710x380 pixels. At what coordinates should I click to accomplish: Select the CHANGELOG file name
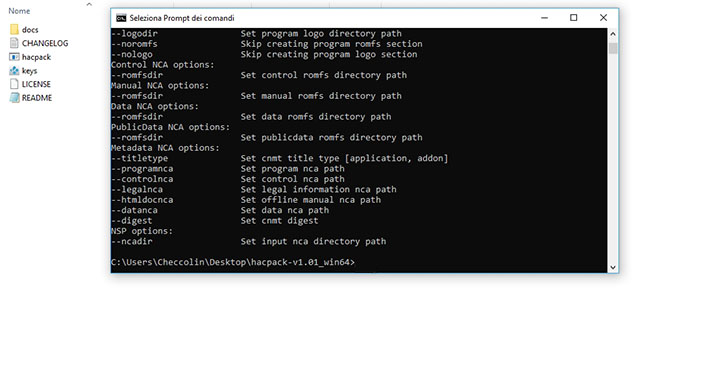click(x=45, y=43)
